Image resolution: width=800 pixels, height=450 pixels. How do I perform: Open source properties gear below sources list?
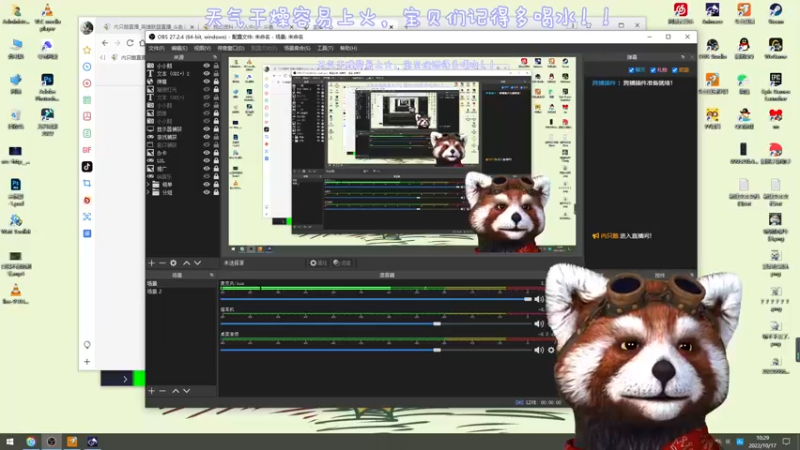(x=173, y=263)
